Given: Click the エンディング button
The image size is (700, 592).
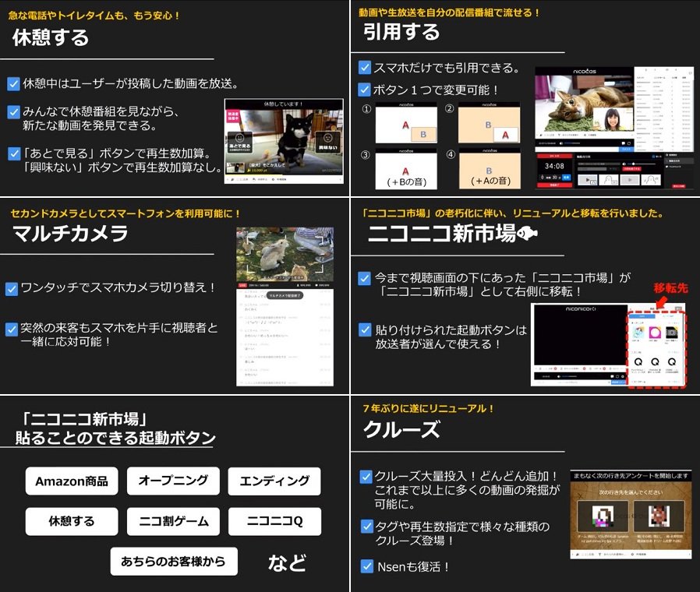Looking at the screenshot, I should (x=274, y=481).
